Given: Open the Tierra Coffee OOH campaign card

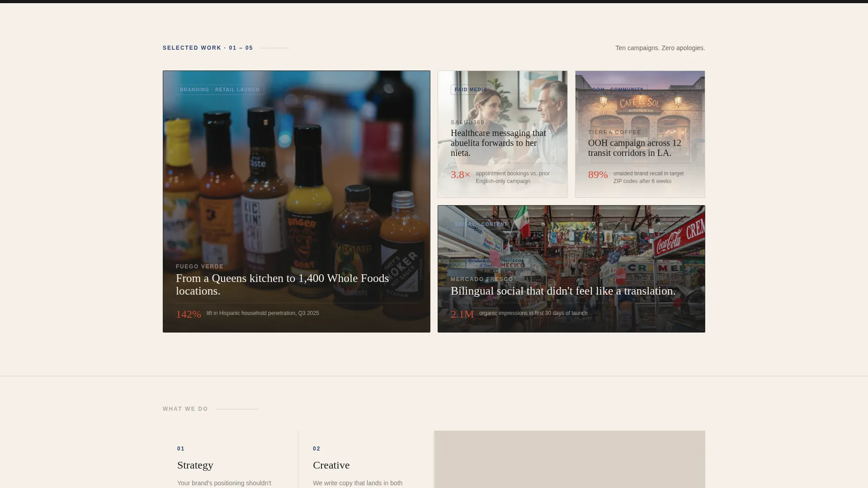Looking at the screenshot, I should click(640, 134).
